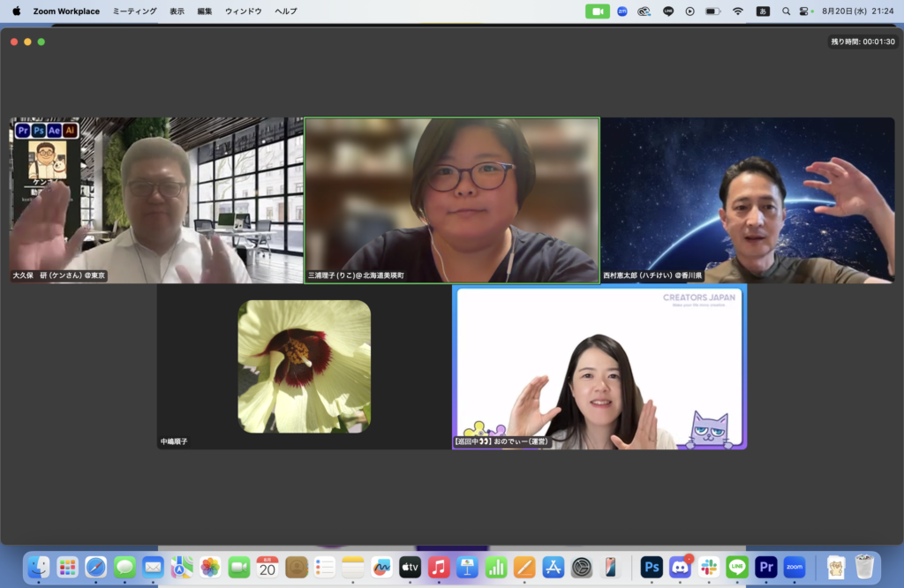Image resolution: width=904 pixels, height=588 pixels.
Task: Launch Discord from the Dock
Action: tap(680, 567)
